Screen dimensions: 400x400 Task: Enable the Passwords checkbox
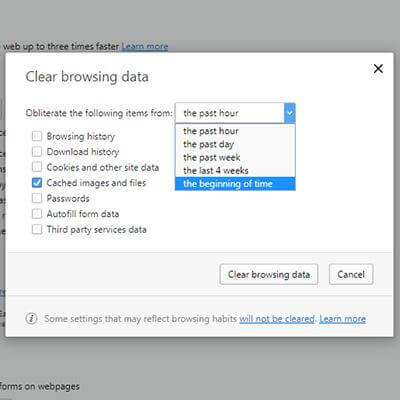point(37,198)
